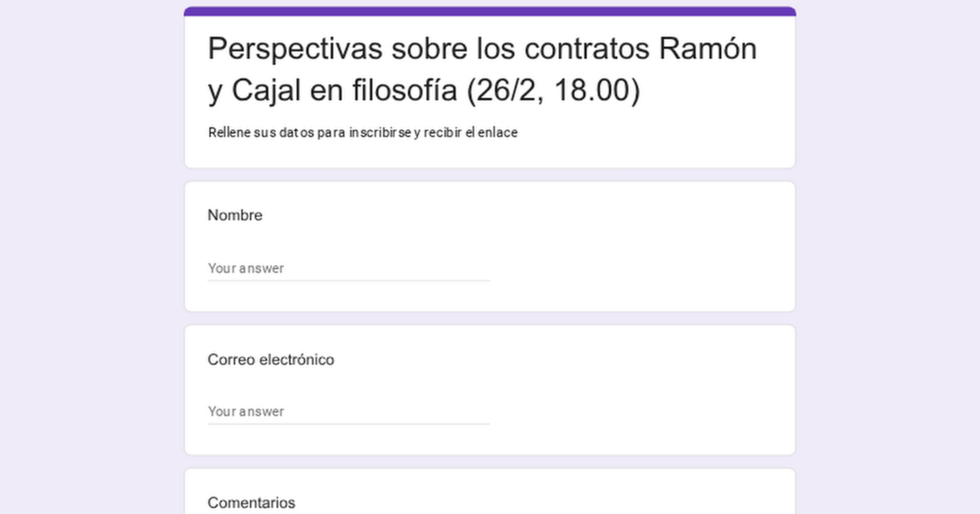Focus the Correo electrónico answer field

(x=348, y=412)
